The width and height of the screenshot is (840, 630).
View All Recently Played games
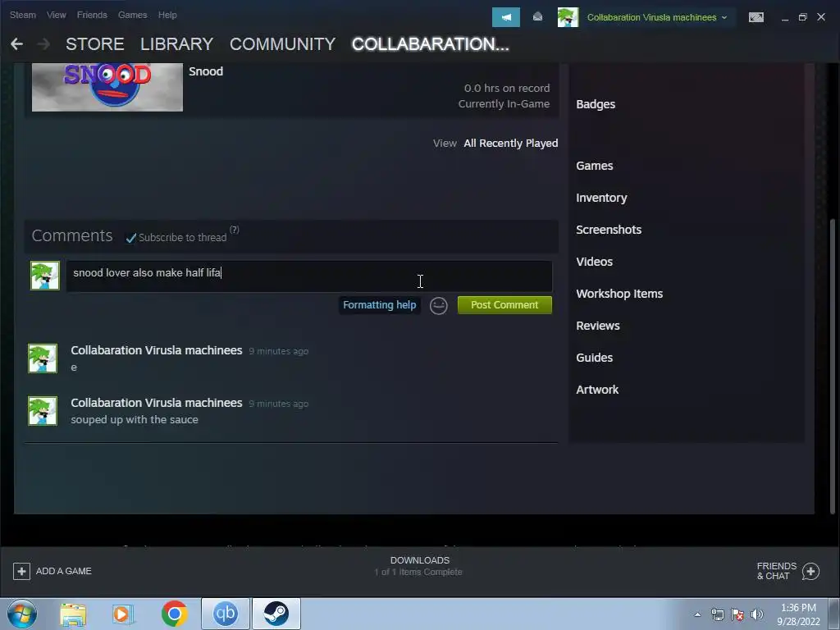click(510, 143)
